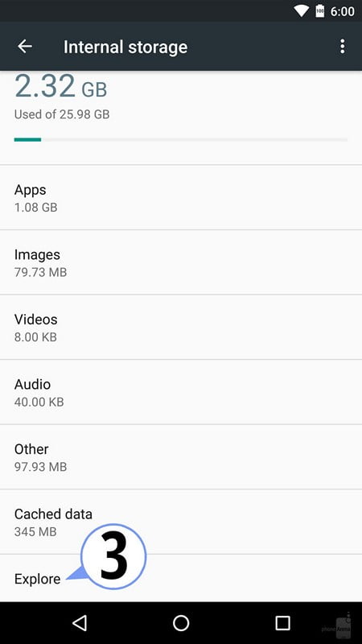Select the Other 97.93 MB row

[x=181, y=457]
